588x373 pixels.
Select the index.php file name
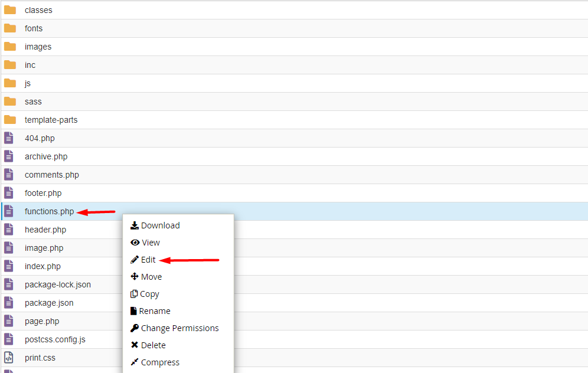pos(43,267)
